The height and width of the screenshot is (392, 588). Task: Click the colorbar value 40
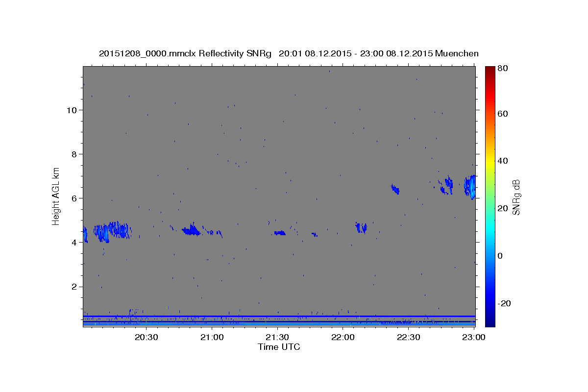coord(503,161)
